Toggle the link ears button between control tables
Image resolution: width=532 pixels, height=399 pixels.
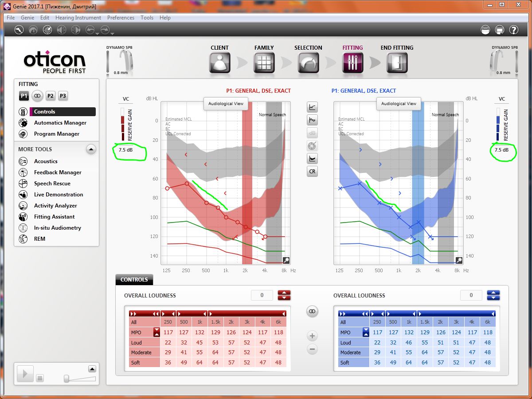313,312
